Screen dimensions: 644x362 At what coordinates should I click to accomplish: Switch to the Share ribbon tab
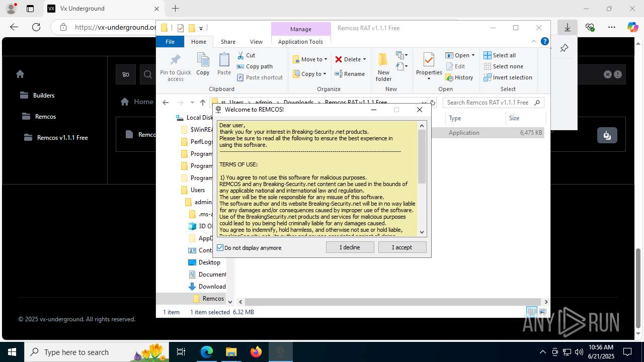tap(228, 42)
